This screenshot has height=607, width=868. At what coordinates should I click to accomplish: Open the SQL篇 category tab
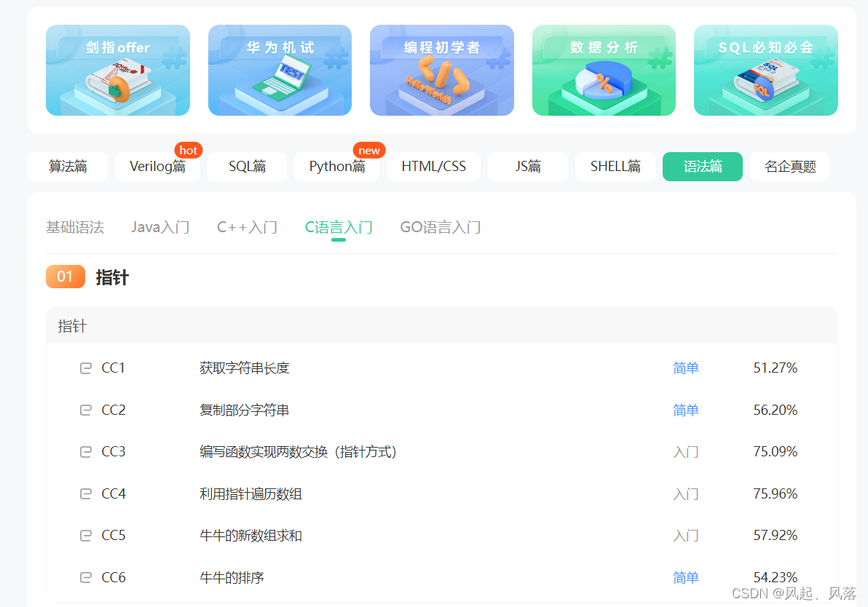pos(246,166)
